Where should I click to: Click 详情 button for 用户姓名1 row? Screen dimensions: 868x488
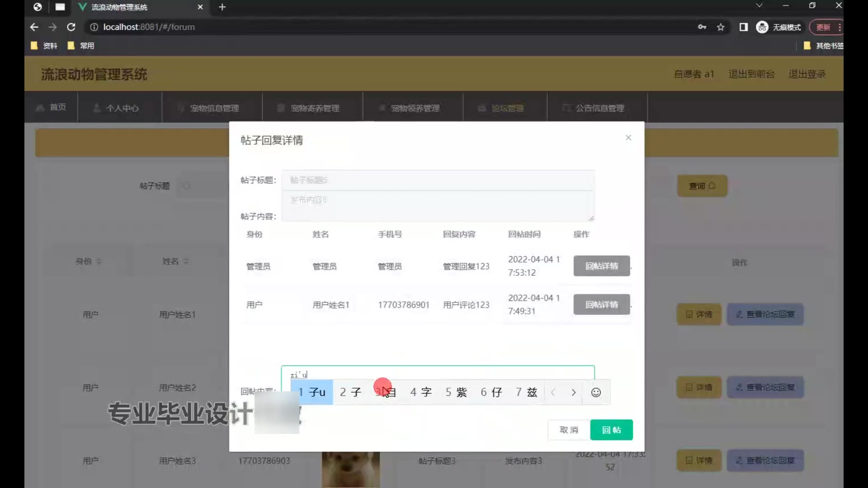coord(699,314)
